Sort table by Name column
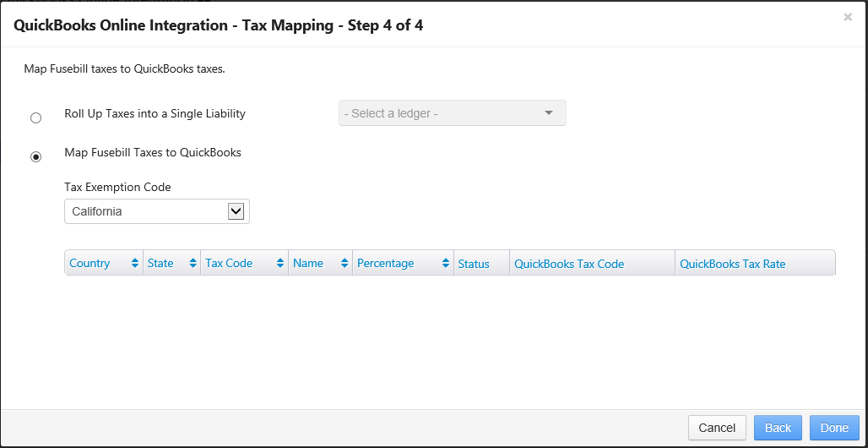 click(x=320, y=264)
